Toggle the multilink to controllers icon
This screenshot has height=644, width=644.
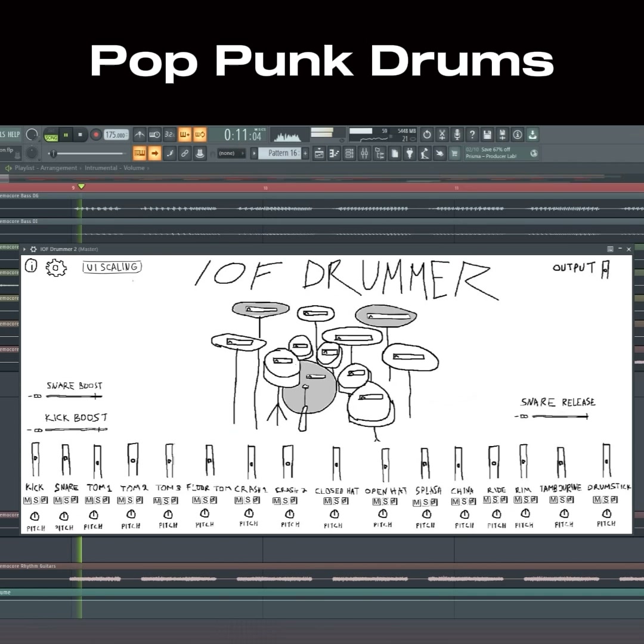(200, 153)
